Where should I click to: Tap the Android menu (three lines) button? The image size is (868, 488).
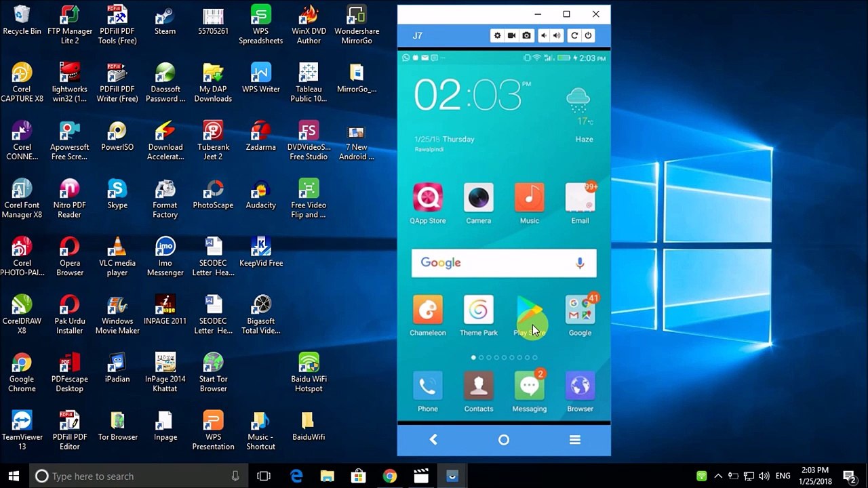pyautogui.click(x=575, y=440)
